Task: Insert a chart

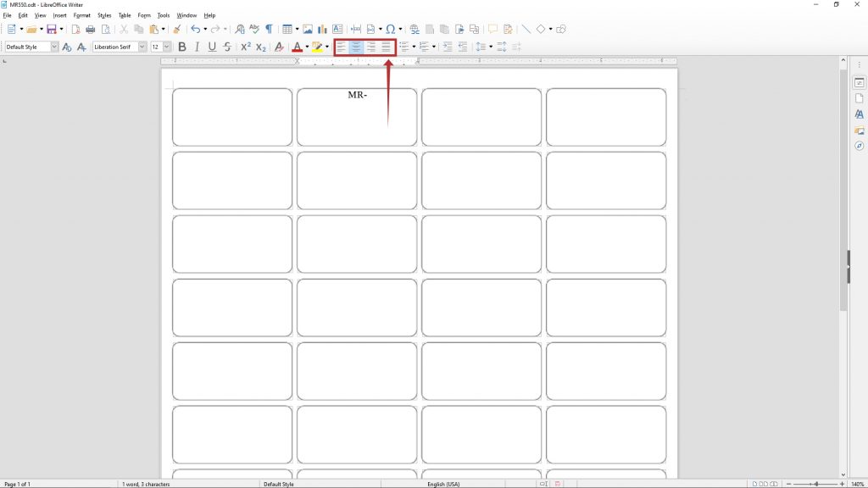Action: pyautogui.click(x=322, y=30)
